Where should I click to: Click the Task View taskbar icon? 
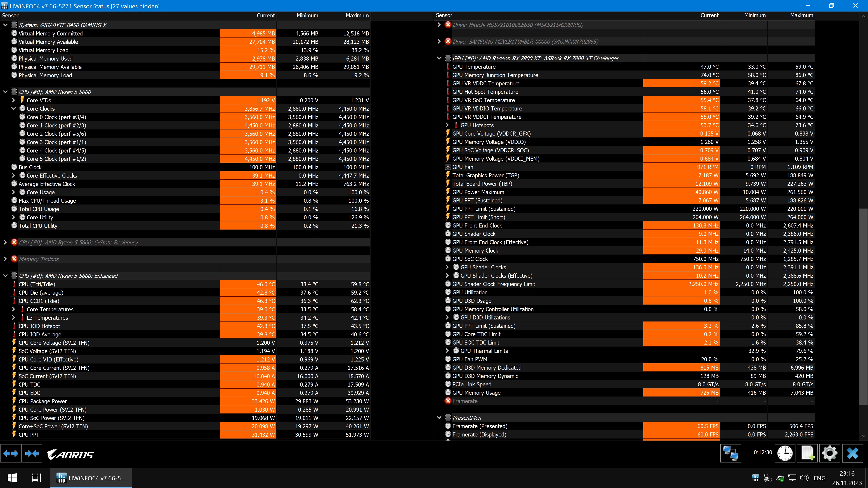click(x=36, y=478)
